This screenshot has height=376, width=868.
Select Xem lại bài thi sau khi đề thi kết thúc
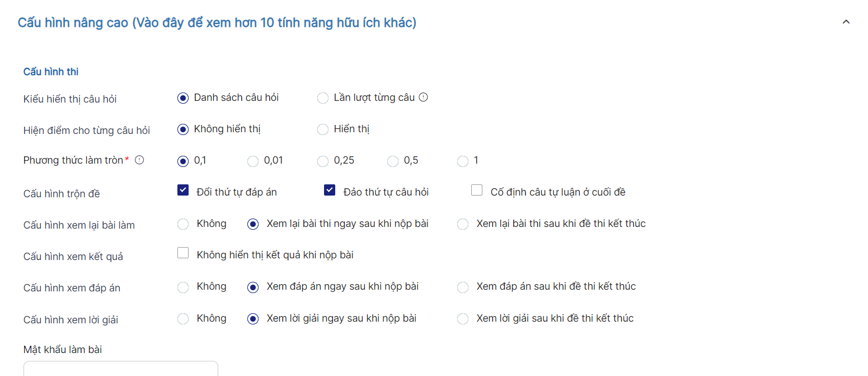(x=463, y=224)
